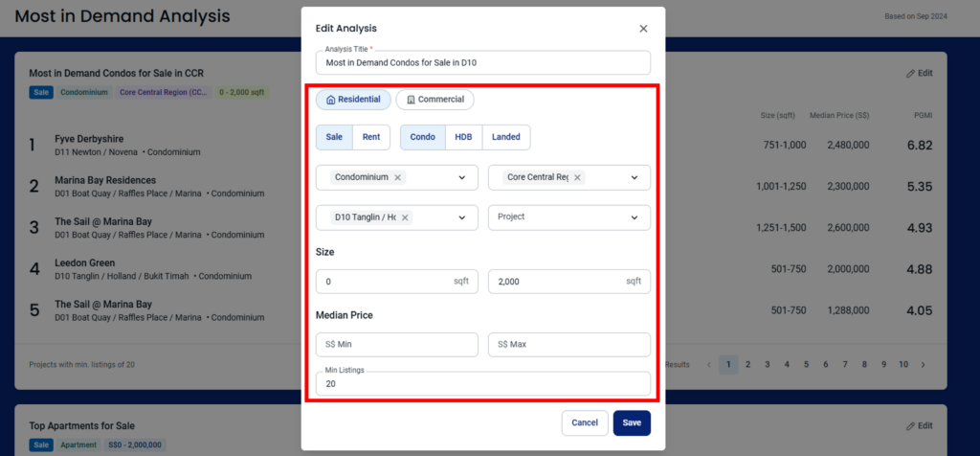Switch to Commercial property category
The height and width of the screenshot is (456, 980).
point(434,100)
